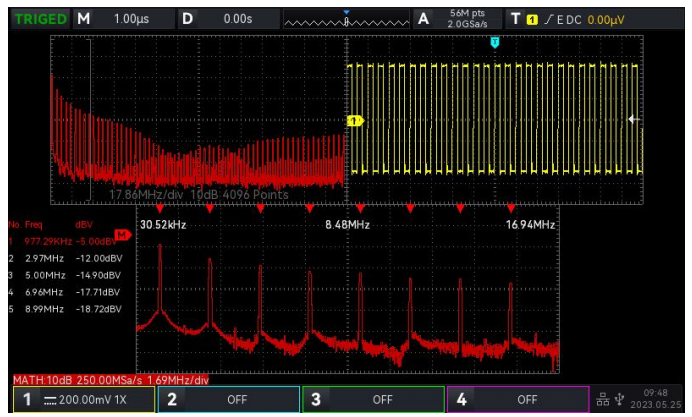692x417 pixels.
Task: Select peak row 5 at 8.99MHz
Action: (x=65, y=309)
